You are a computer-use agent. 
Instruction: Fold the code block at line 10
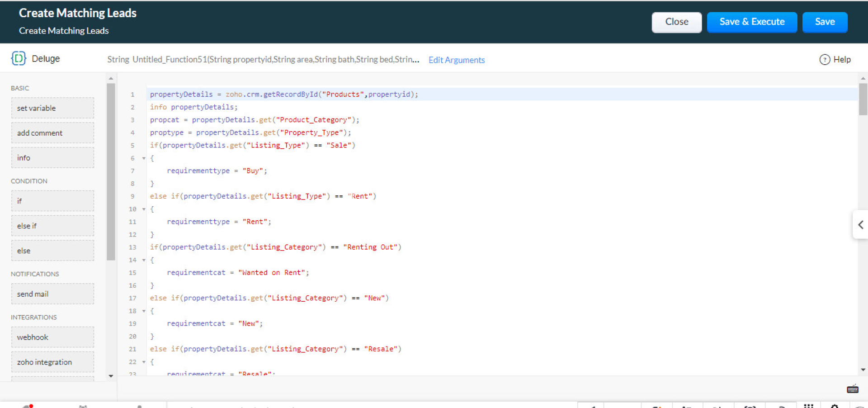coord(144,209)
